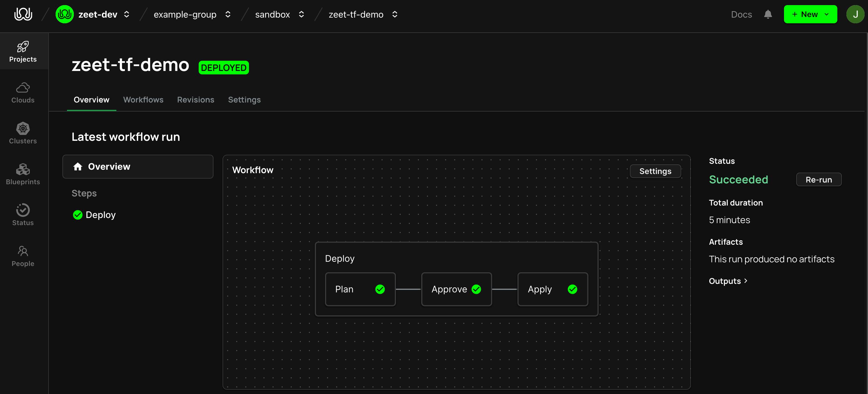Expand the sandbox sub-group switcher
The height and width of the screenshot is (394, 868).
(x=301, y=14)
